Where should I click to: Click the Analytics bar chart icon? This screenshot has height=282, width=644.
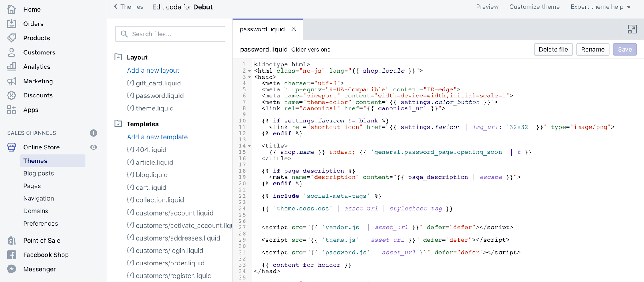12,66
